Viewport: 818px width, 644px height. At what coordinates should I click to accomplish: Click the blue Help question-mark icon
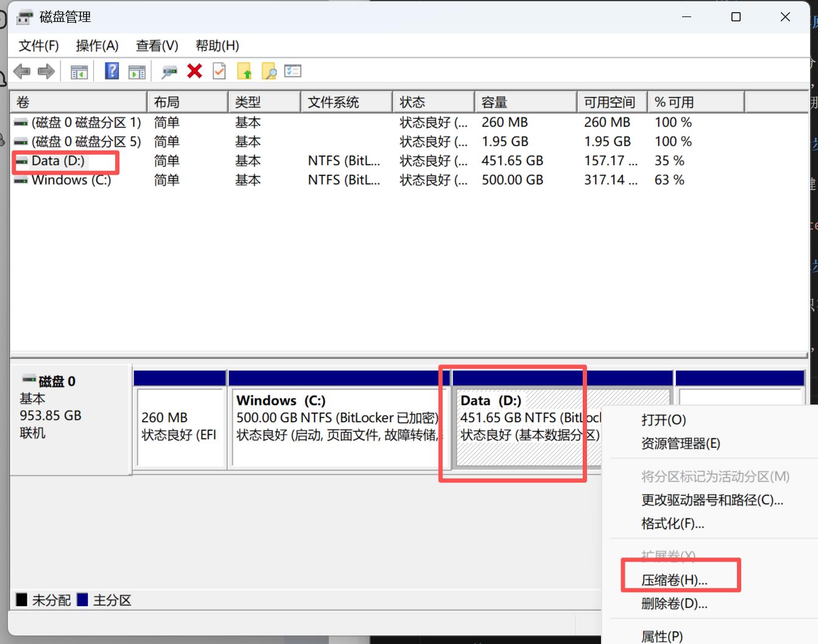point(112,71)
